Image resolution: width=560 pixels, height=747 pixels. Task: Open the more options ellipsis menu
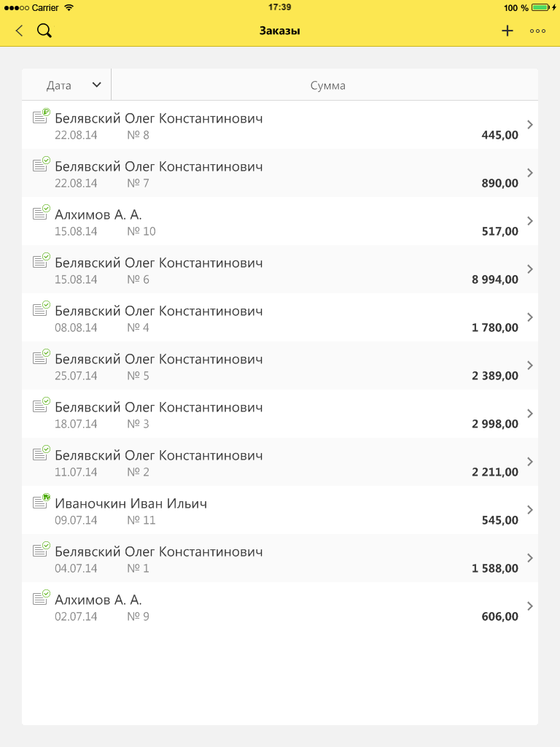tap(538, 31)
